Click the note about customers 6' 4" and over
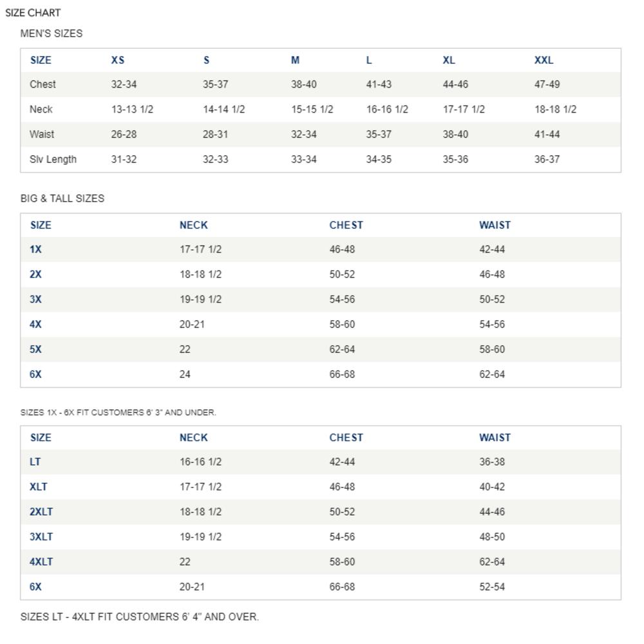This screenshot has width=644, height=644. 140,616
